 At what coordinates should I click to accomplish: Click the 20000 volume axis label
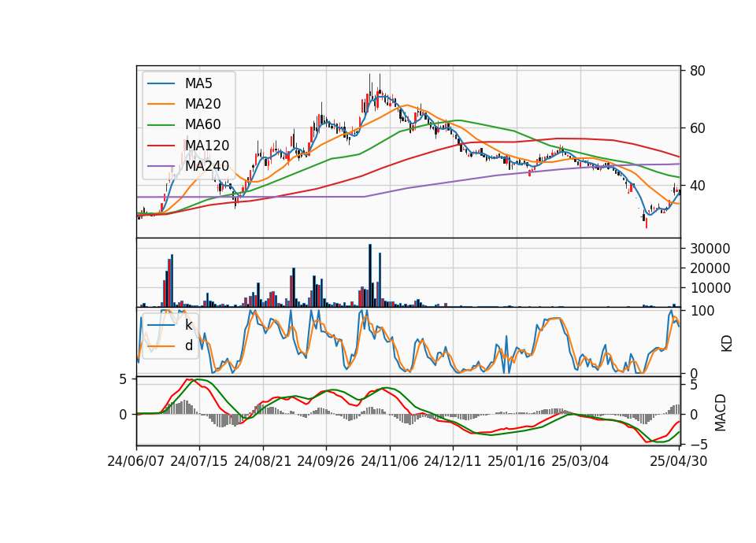[710, 268]
